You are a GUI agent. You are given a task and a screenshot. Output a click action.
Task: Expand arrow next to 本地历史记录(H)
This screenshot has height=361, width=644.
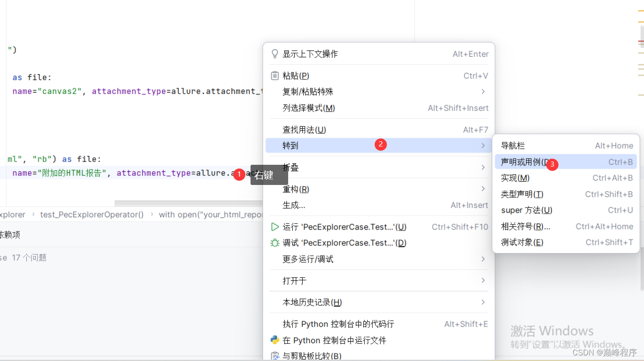click(x=483, y=302)
